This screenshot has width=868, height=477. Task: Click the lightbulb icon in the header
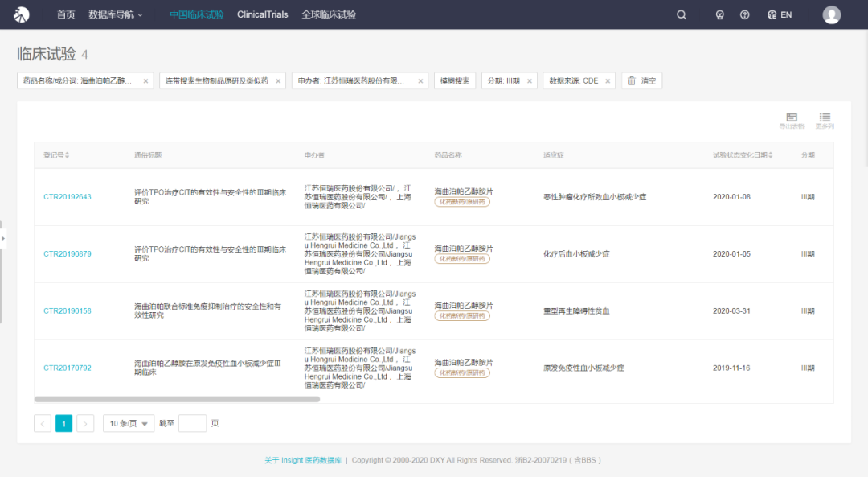[x=719, y=15]
